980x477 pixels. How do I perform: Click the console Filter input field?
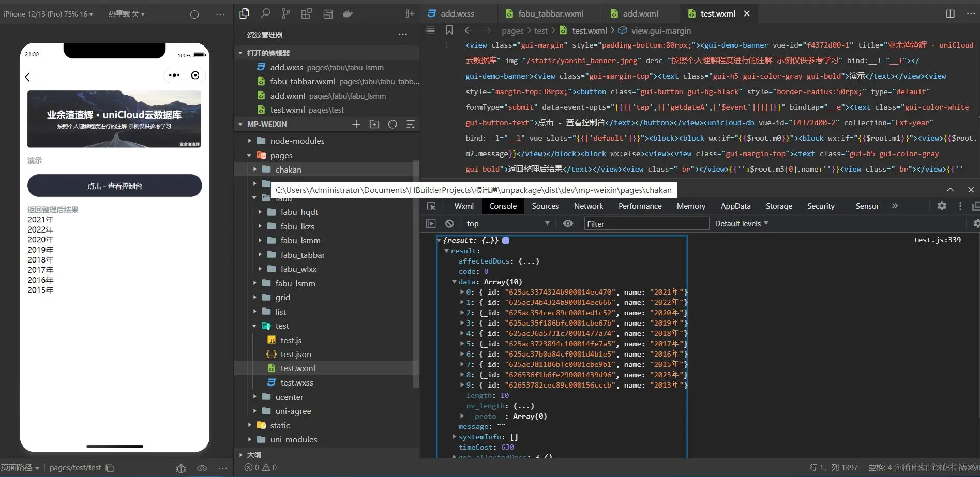646,224
